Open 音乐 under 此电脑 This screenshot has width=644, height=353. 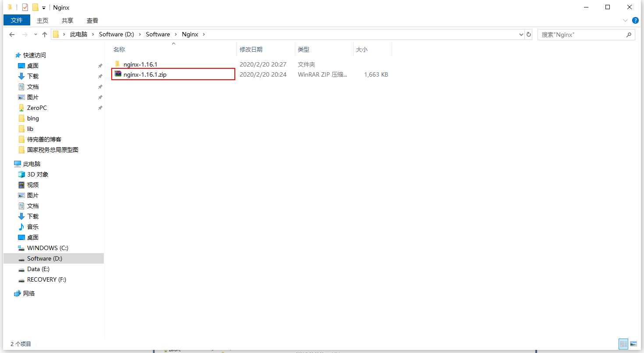[33, 227]
